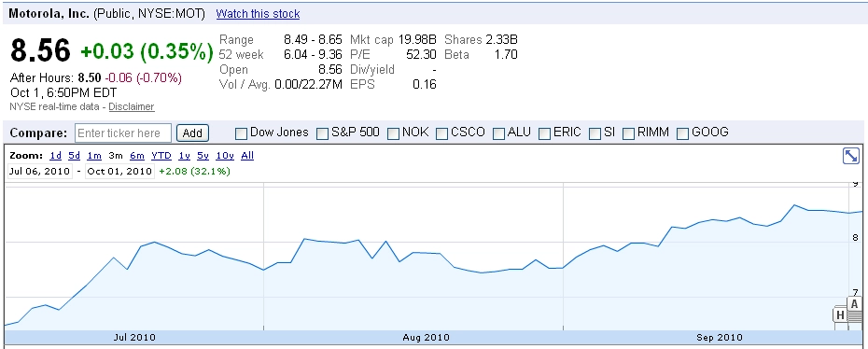The image size is (868, 349).
Task: Zoom chart to 10y
Action: point(225,156)
